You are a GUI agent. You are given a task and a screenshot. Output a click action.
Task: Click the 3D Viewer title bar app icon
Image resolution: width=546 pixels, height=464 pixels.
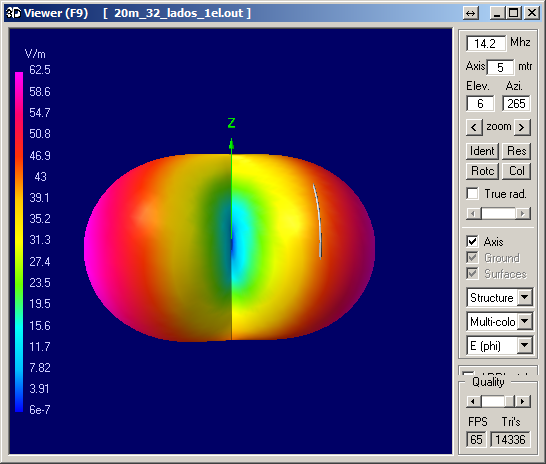14,13
